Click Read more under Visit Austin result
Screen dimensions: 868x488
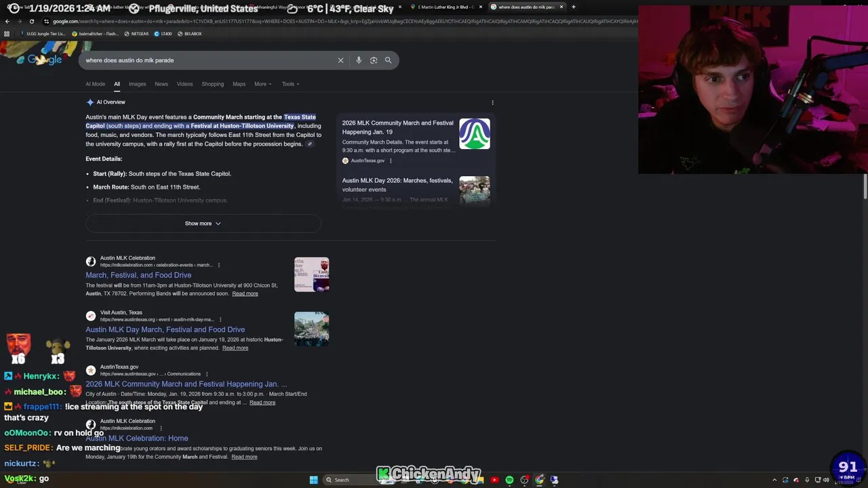coord(235,348)
